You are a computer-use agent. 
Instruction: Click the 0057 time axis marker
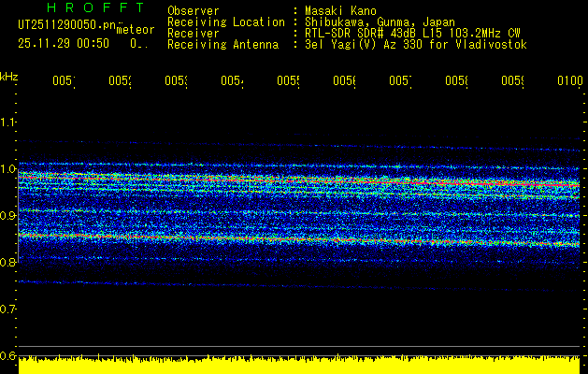coord(400,80)
